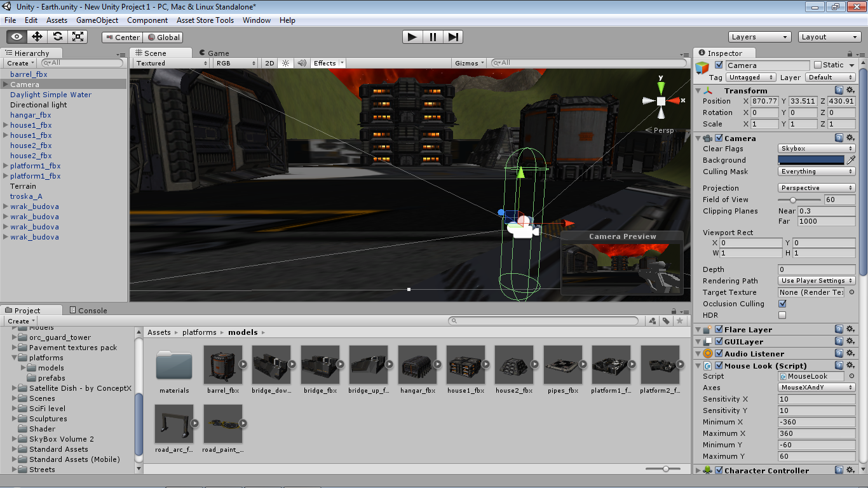The width and height of the screenshot is (868, 488).
Task: Open Audio Listener gear menu
Action: [850, 353]
